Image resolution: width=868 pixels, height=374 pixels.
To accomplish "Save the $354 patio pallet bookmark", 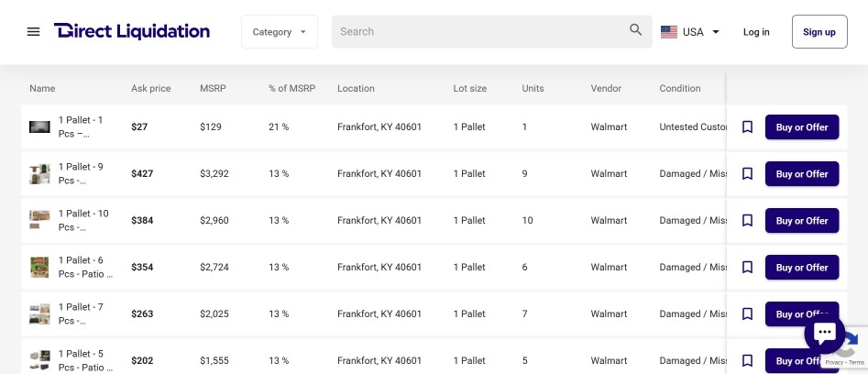I will 747,268.
